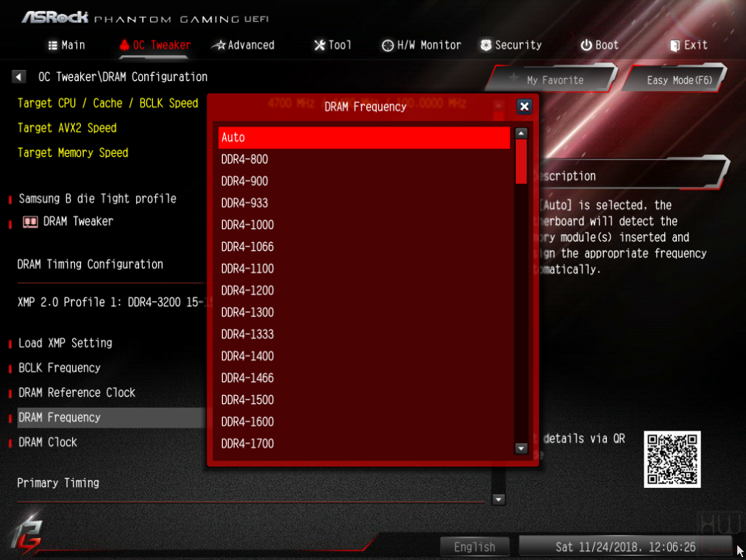Choose the Auto frequency option
746x560 pixels.
coord(364,138)
